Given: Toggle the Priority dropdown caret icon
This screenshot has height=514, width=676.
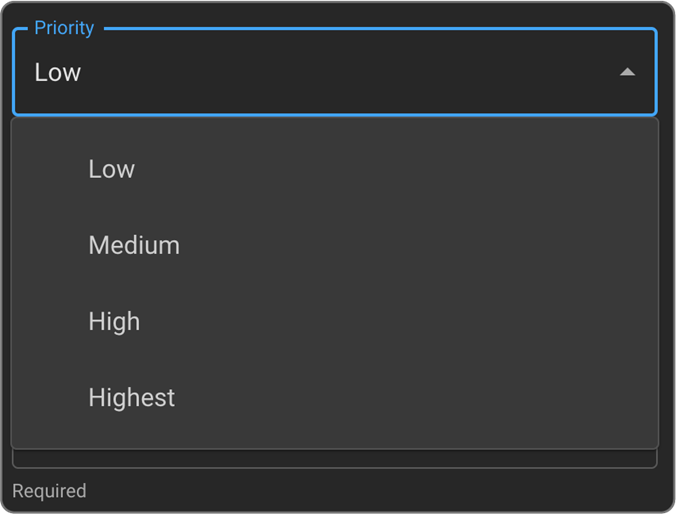Looking at the screenshot, I should tap(627, 72).
